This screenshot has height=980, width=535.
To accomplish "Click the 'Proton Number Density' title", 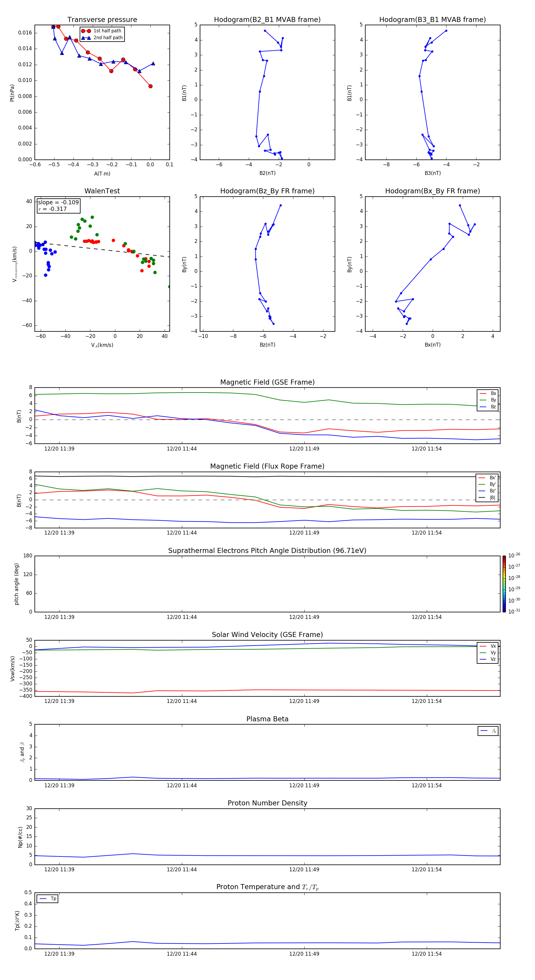I will coord(267,803).
